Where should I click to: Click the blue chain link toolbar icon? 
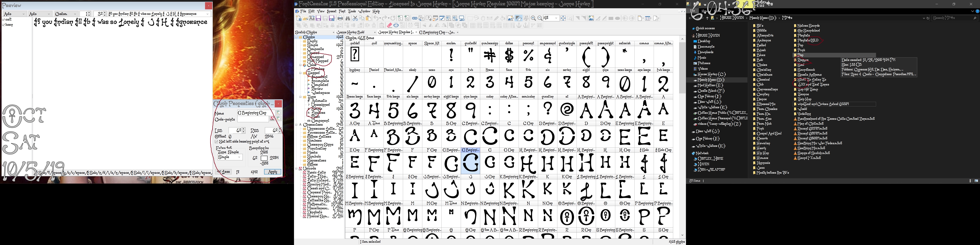tap(415, 18)
